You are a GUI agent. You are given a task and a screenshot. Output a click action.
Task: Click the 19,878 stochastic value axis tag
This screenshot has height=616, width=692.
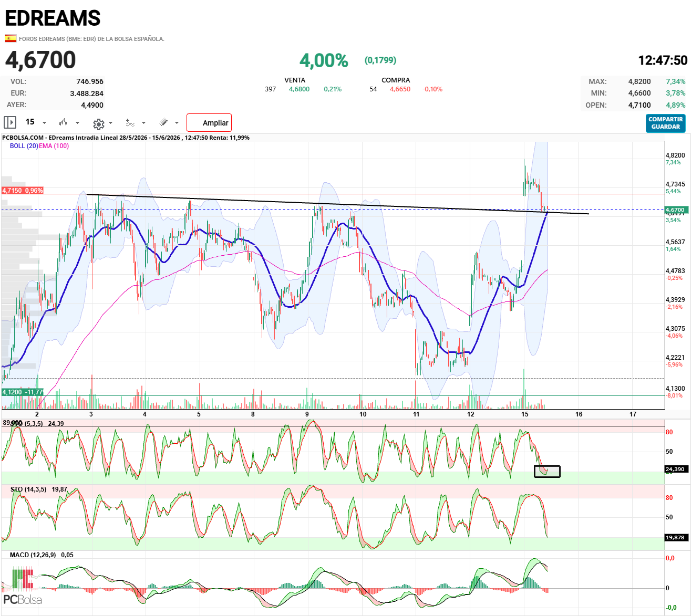point(676,537)
